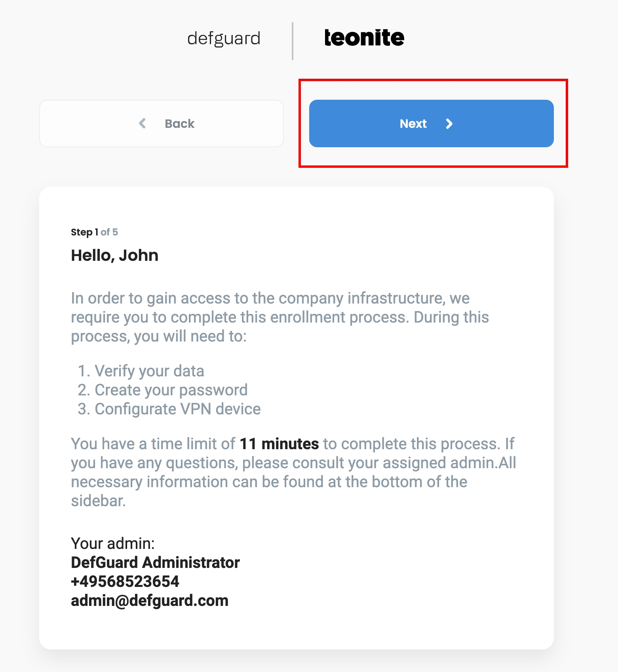This screenshot has width=618, height=672.
Task: Click the left chevron icon beside Back
Action: pyautogui.click(x=143, y=123)
